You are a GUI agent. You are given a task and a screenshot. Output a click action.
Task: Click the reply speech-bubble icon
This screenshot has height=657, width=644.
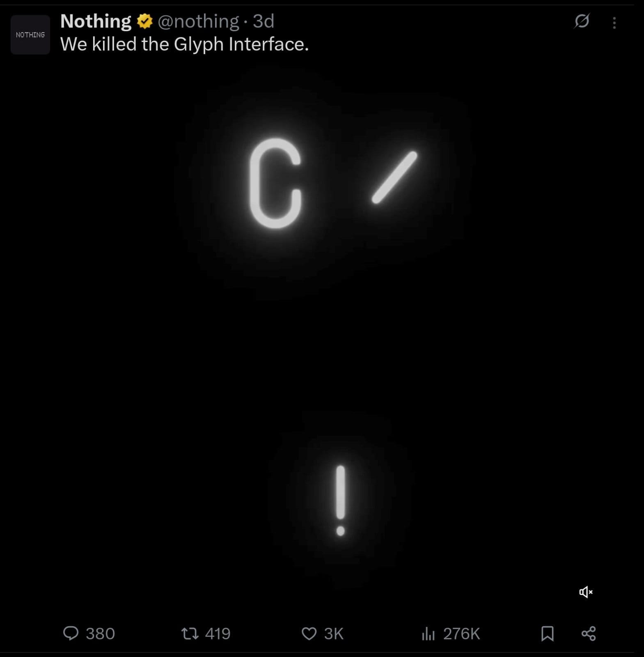pyautogui.click(x=71, y=633)
